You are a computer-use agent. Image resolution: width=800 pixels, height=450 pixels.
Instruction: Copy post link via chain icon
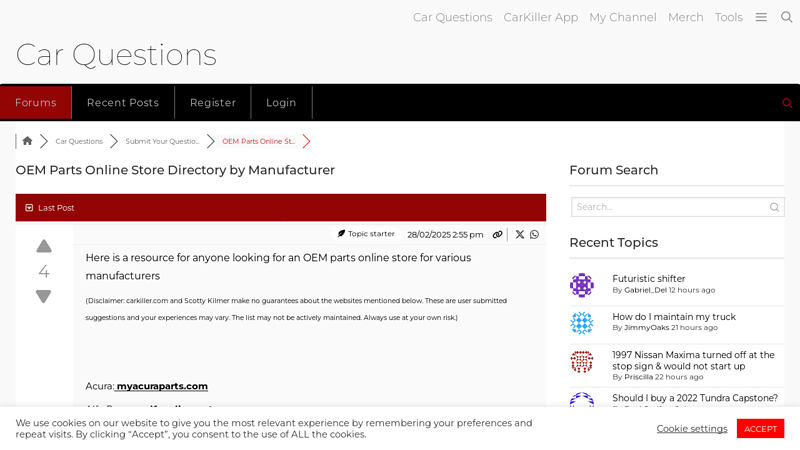[497, 234]
